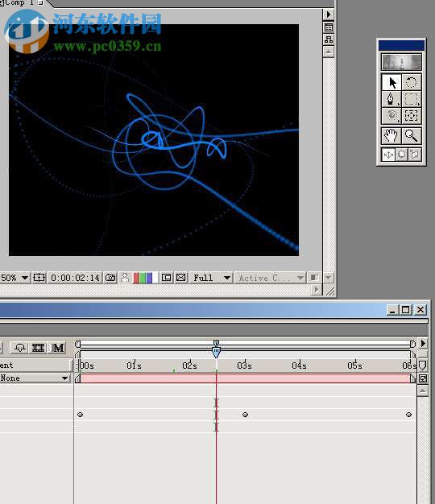Toggle the blue channel swatch
This screenshot has height=504, width=435.
tap(149, 278)
